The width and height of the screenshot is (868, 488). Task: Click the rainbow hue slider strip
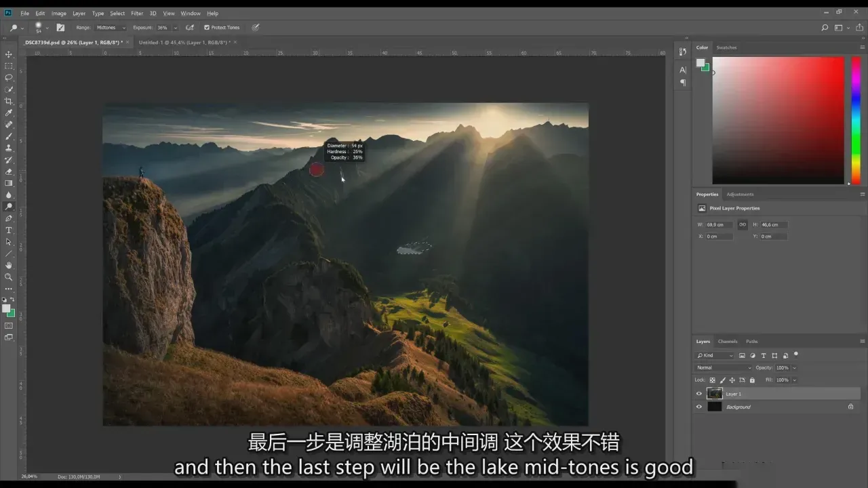point(856,121)
